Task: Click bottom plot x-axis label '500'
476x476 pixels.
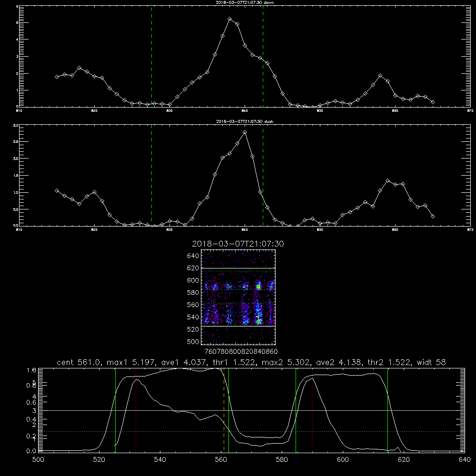Action: (38, 460)
